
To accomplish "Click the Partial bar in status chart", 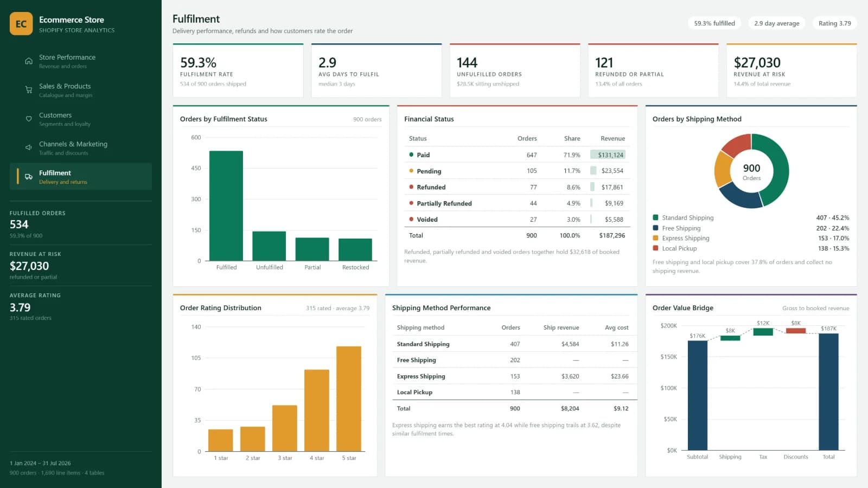I will pyautogui.click(x=312, y=249).
